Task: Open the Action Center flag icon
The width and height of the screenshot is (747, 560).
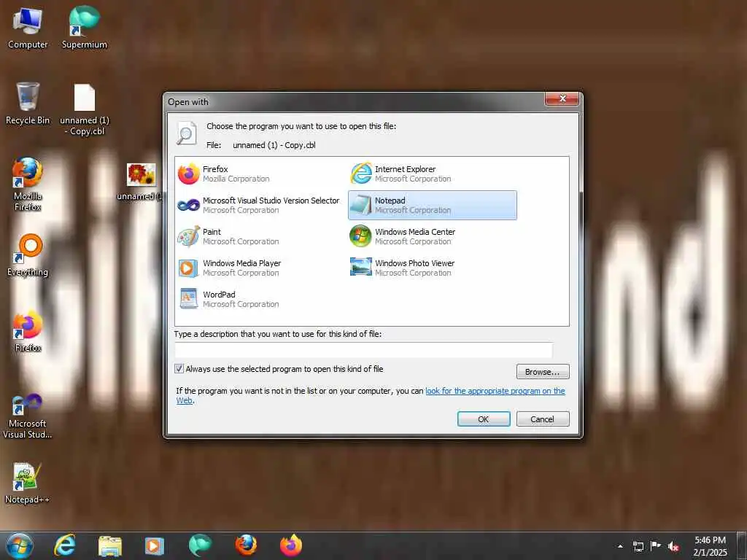Action: pos(656,545)
